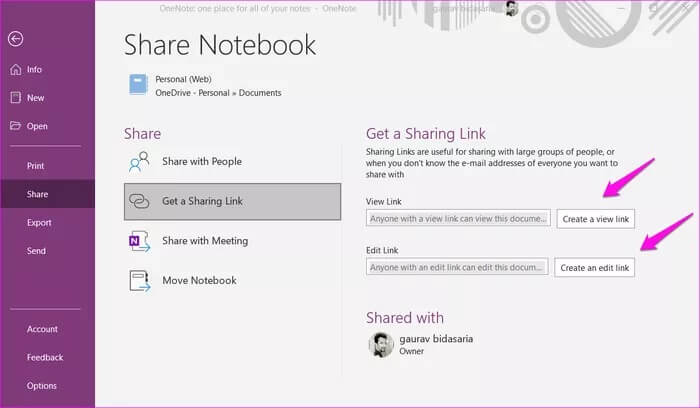Click the View Link text field
This screenshot has width=700, height=408.
[x=458, y=219]
